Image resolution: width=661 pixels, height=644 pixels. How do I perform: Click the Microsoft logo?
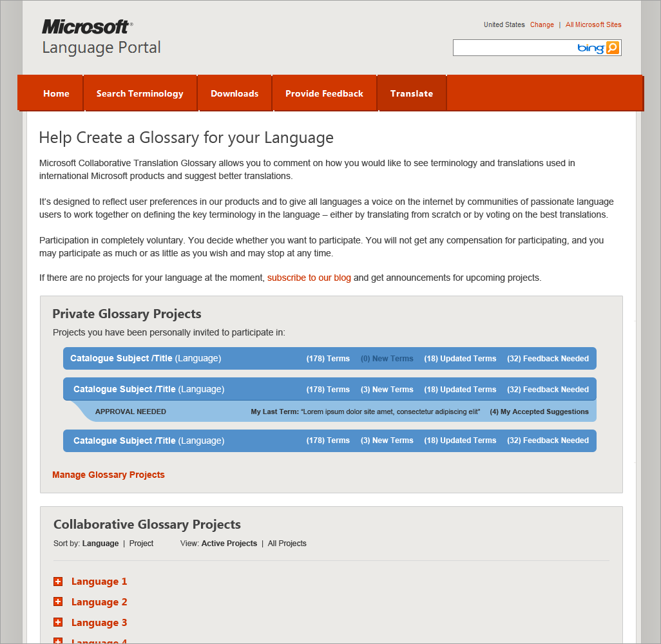pos(87,27)
